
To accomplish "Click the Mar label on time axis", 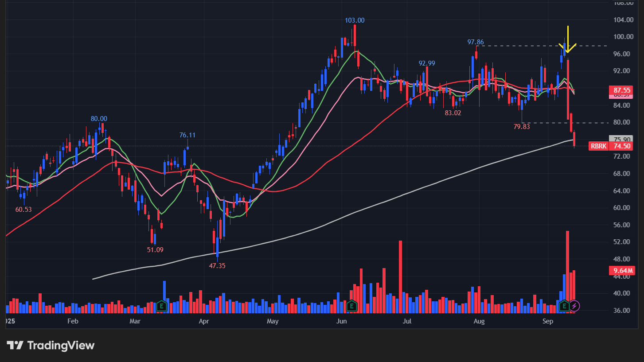I will coord(135,321).
